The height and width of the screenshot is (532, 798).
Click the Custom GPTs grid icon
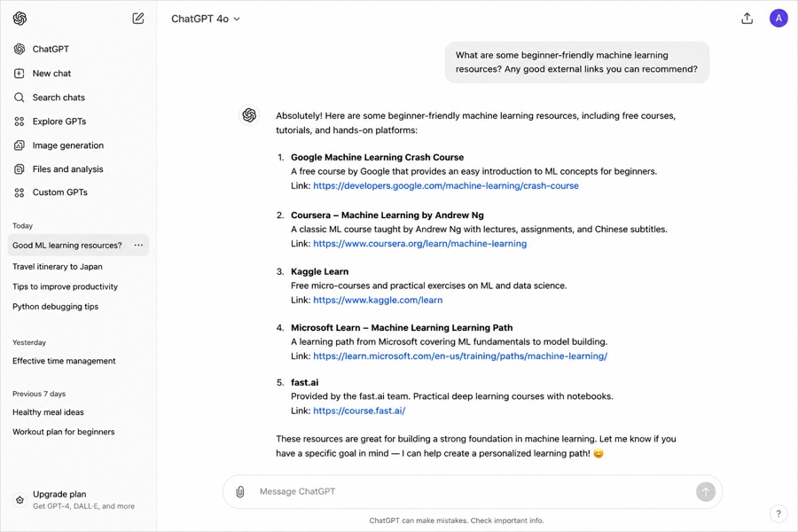coord(20,192)
